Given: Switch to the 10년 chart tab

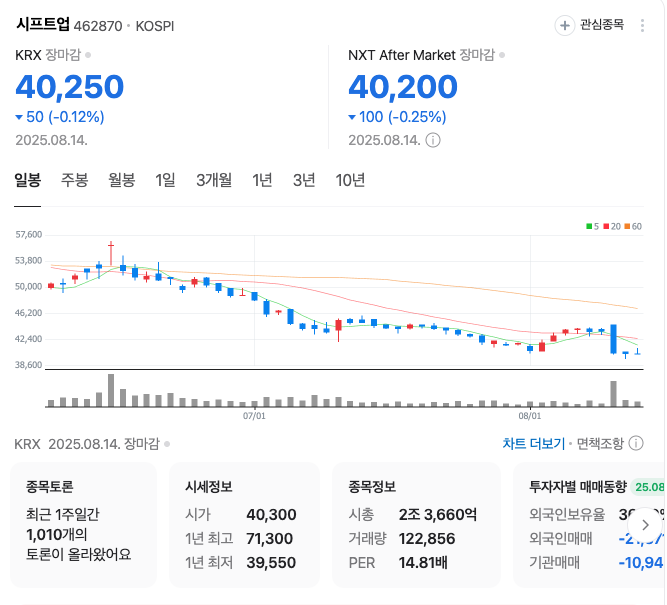Looking at the screenshot, I should (x=350, y=180).
